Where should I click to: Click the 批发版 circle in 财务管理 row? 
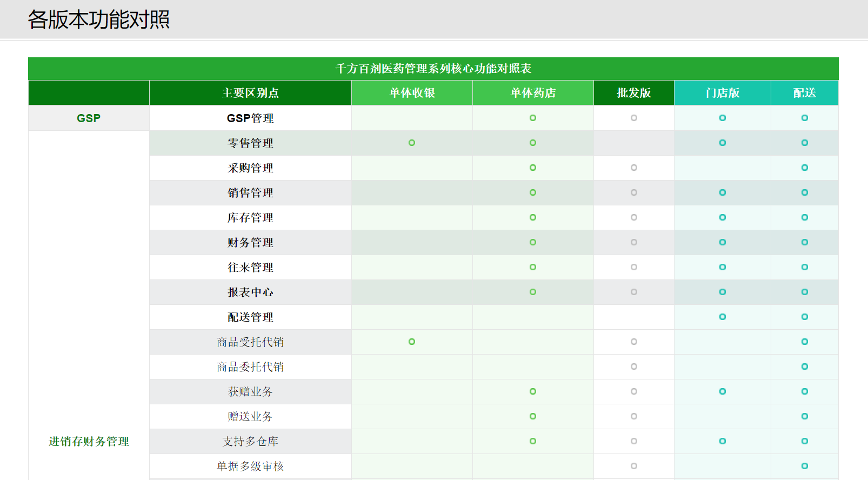click(x=634, y=242)
